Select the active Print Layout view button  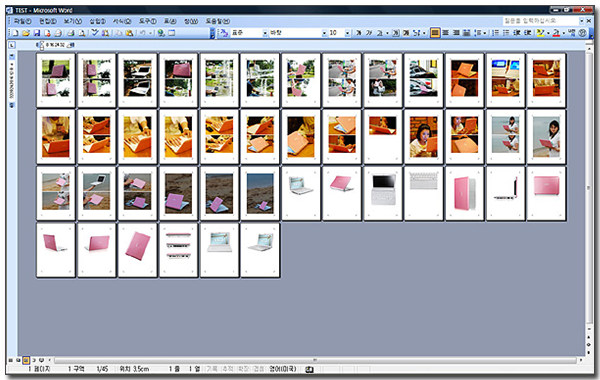(26, 360)
